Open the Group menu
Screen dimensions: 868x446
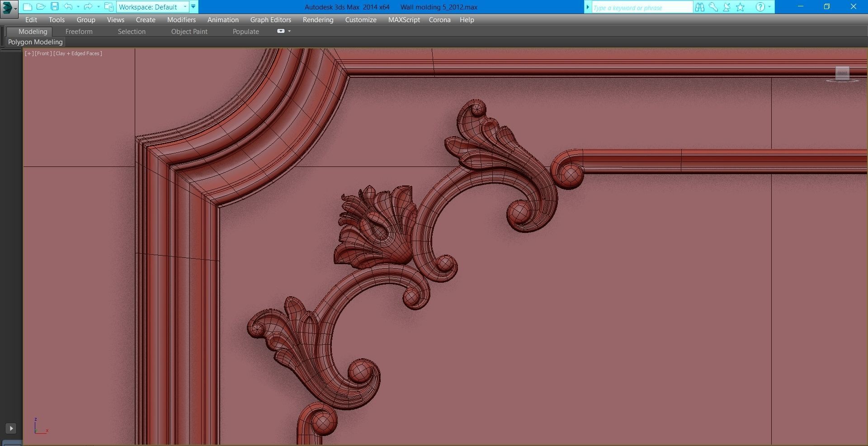tap(86, 20)
